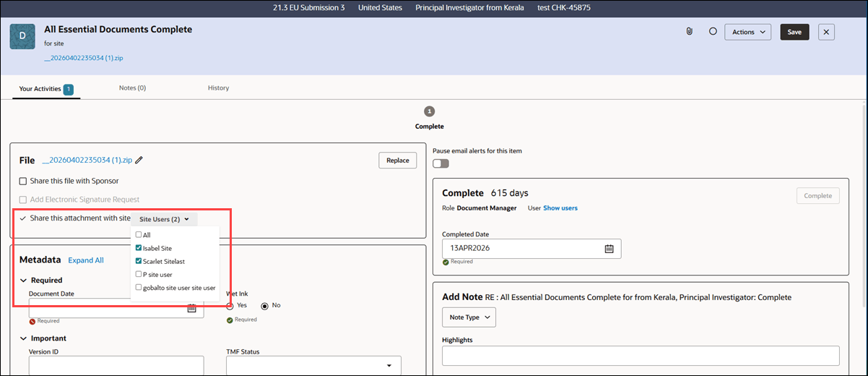Open the Completed Date calendar picker

click(609, 248)
